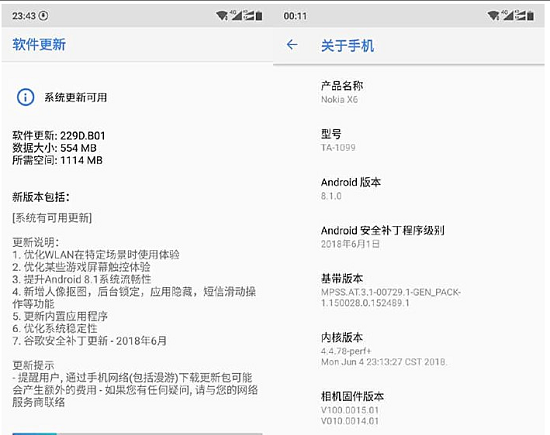
Task: Open Android 安全补丁程序级别 entry
Action: click(409, 237)
